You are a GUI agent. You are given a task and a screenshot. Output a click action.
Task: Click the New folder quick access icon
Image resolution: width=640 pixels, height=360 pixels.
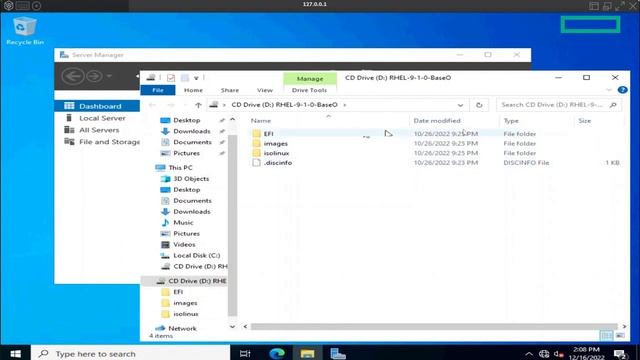pos(184,78)
